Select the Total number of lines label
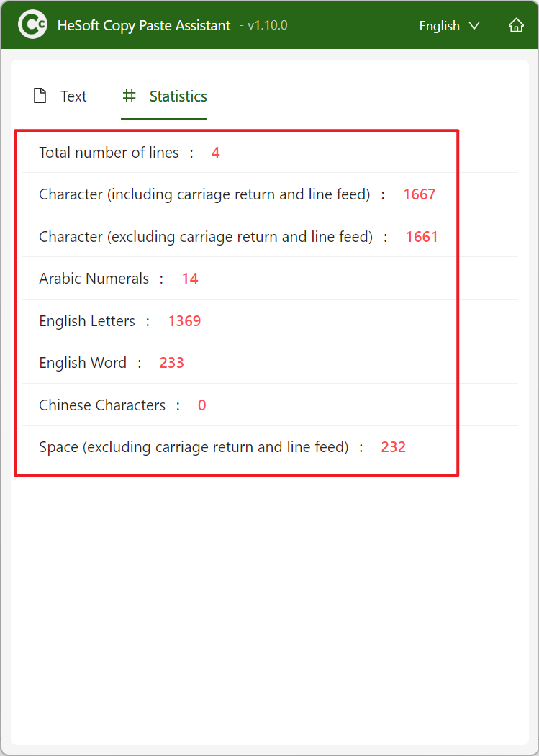 click(x=109, y=153)
